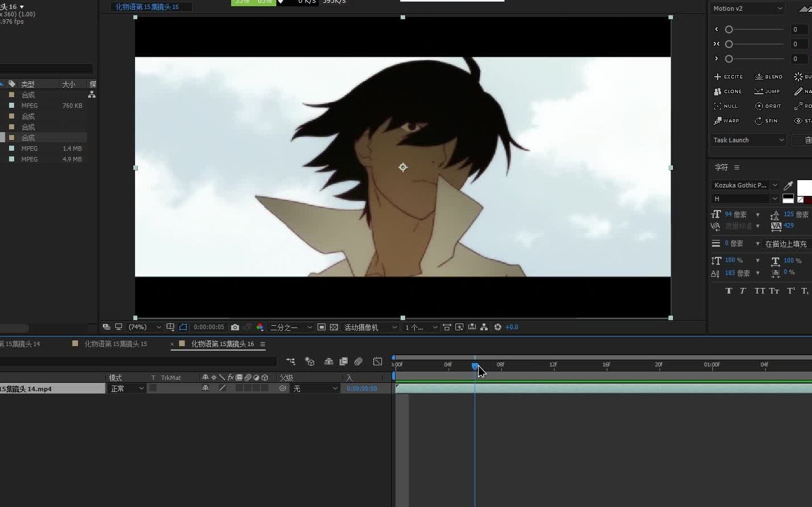Toggle mask and shape path visibility
The height and width of the screenshot is (507, 812).
click(x=183, y=327)
